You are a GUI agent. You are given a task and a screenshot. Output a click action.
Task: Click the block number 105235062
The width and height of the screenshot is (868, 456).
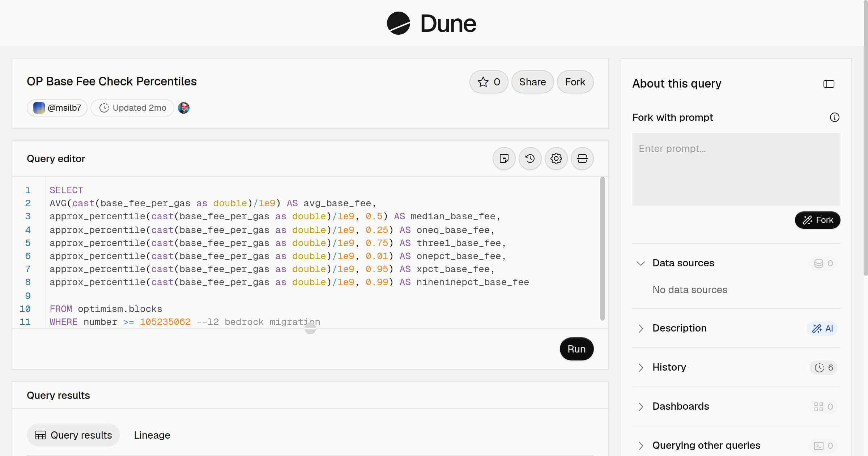pyautogui.click(x=165, y=322)
